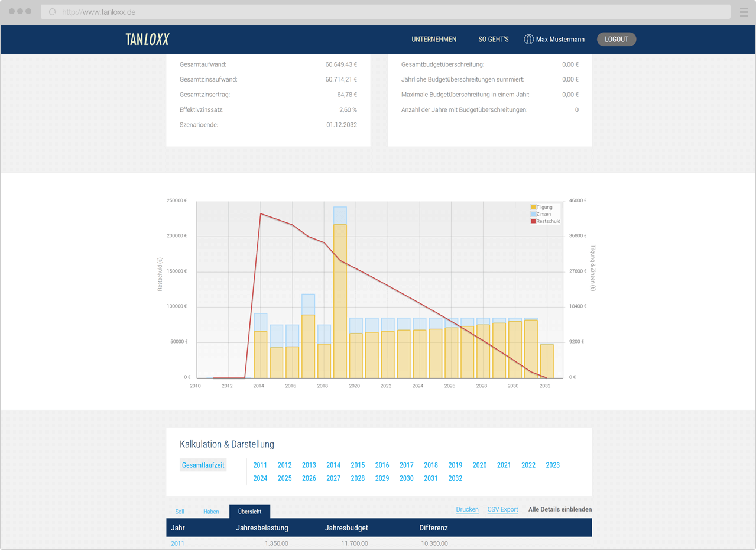
Task: Click the browser address bar
Action: [384, 12]
